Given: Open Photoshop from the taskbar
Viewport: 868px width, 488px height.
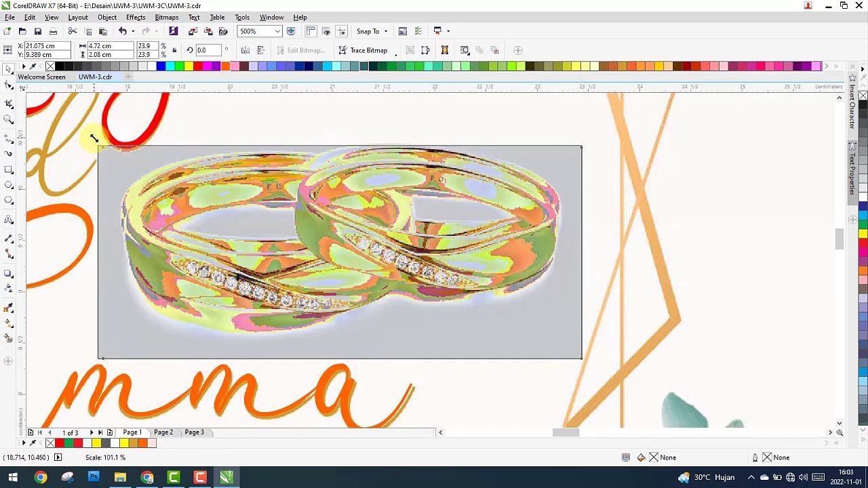Looking at the screenshot, I should [x=94, y=478].
